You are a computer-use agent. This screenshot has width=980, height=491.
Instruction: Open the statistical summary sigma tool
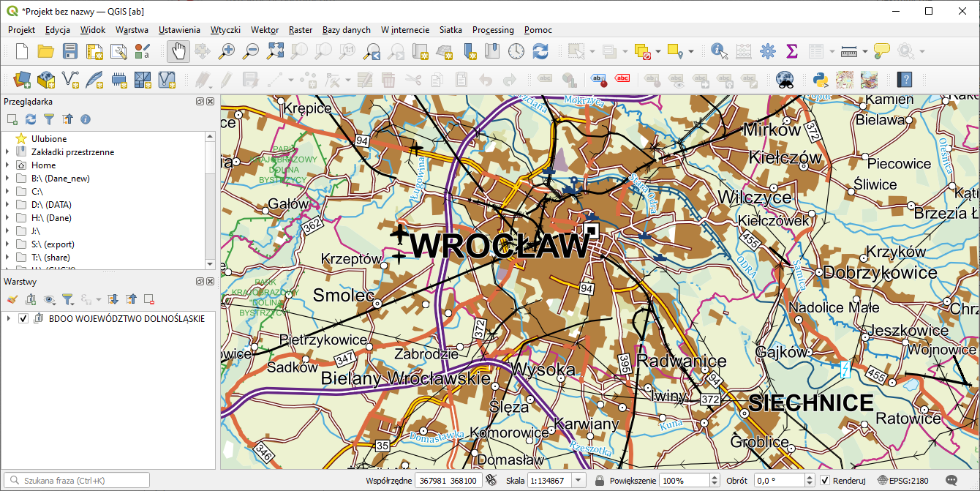(791, 51)
